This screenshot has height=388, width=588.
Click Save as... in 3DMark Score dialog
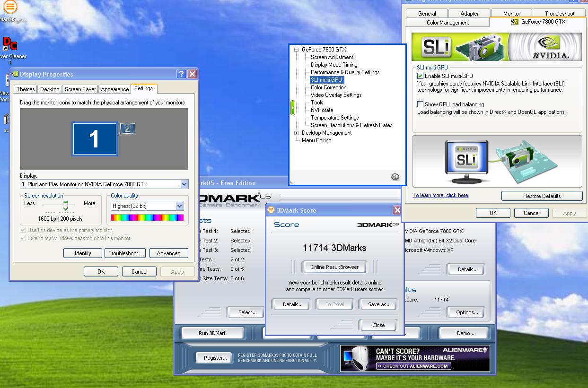pos(379,304)
